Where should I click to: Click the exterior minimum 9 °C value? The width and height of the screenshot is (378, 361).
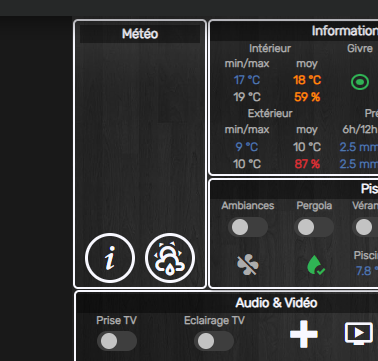(247, 147)
